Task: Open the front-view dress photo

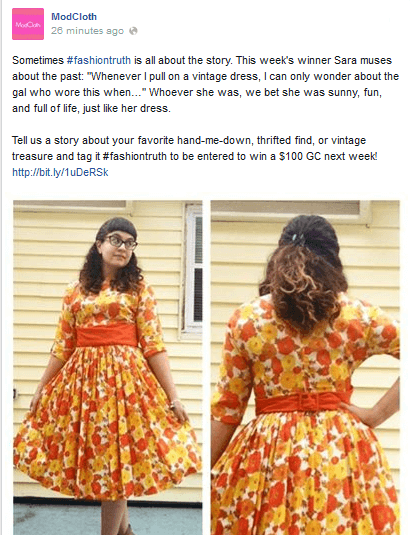Action: 108,367
